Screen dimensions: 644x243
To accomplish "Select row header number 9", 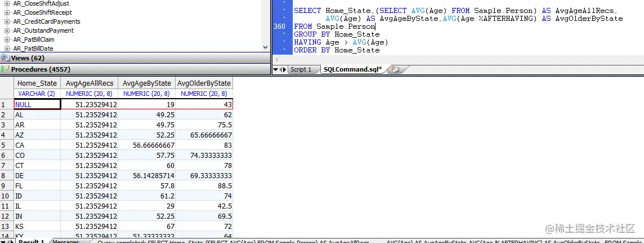I will [x=7, y=186].
